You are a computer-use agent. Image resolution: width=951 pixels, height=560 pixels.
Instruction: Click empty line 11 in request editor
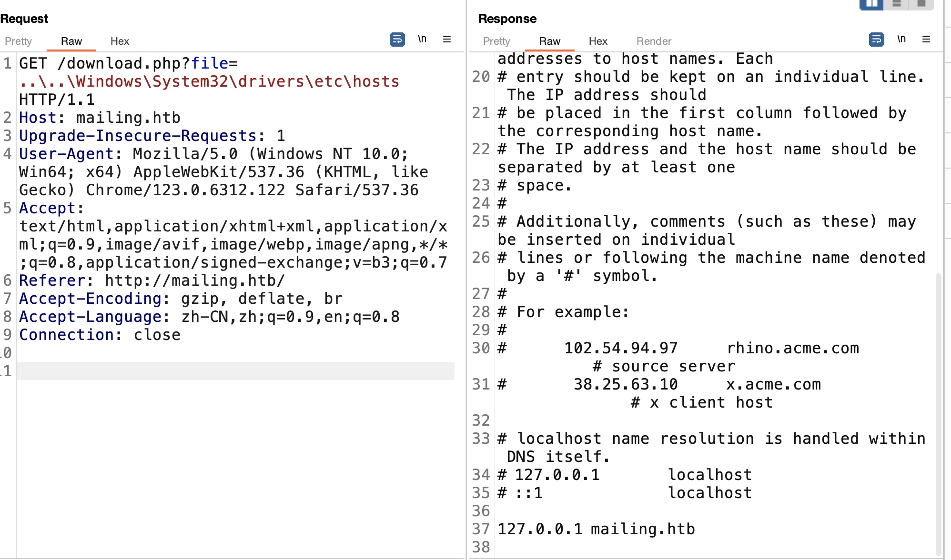click(x=235, y=371)
